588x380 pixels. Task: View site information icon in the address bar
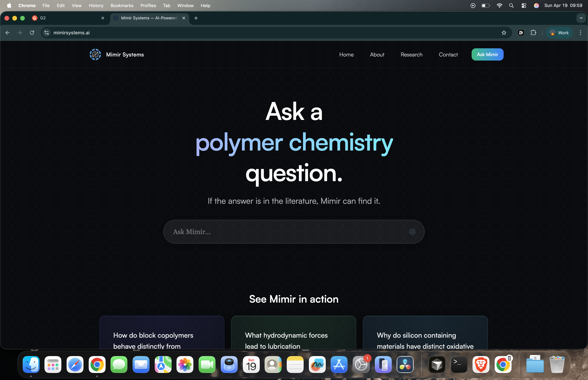click(x=47, y=32)
